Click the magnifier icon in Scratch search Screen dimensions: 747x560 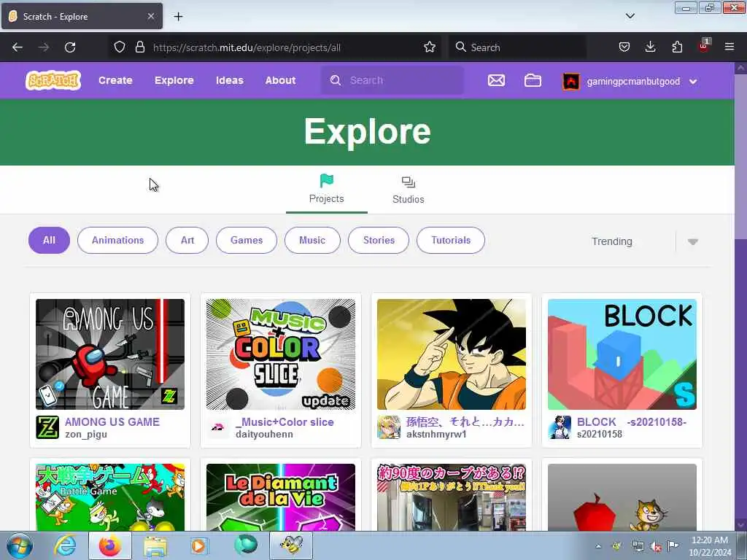[336, 80]
